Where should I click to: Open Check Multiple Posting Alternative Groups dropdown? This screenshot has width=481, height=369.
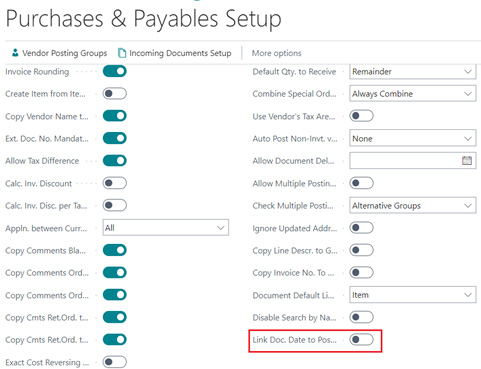(x=412, y=205)
